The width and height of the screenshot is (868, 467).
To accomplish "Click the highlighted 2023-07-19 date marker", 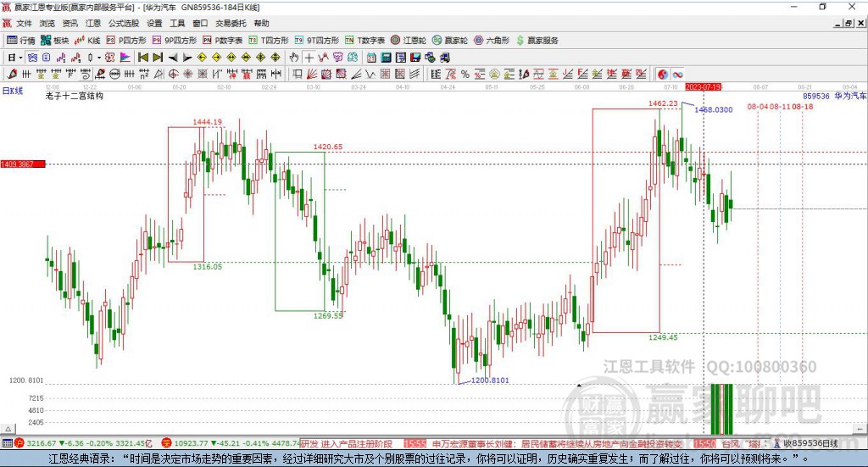I will point(703,86).
